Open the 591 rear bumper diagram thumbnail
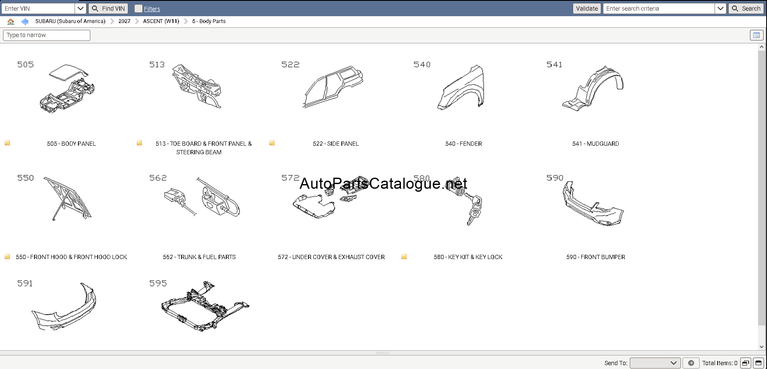The width and height of the screenshot is (767, 369). pyautogui.click(x=64, y=306)
